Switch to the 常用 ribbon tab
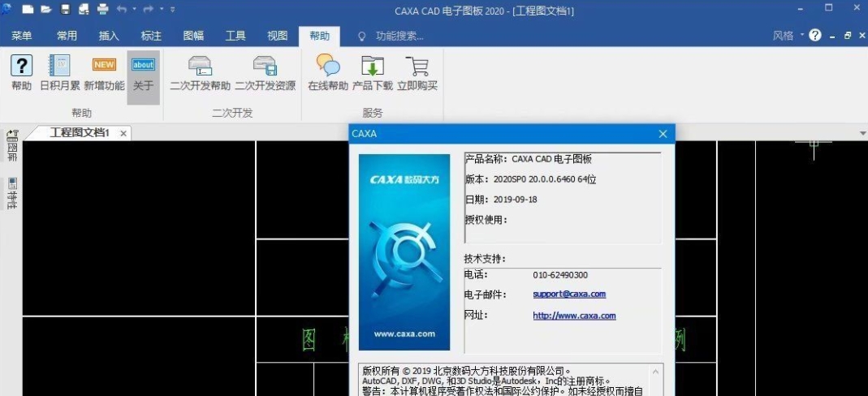 (67, 36)
